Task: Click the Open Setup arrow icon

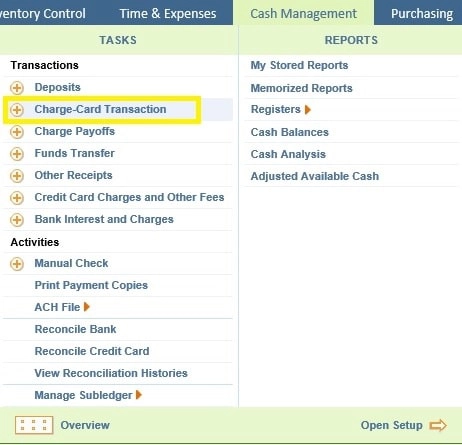Action: pyautogui.click(x=438, y=425)
